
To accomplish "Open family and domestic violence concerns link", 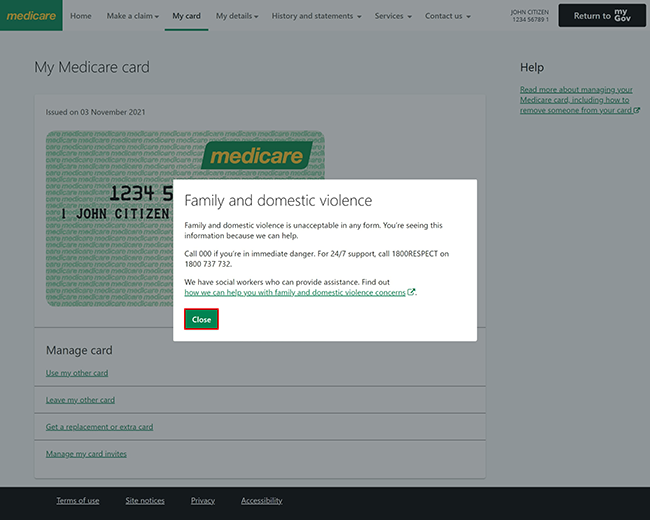I will (295, 292).
